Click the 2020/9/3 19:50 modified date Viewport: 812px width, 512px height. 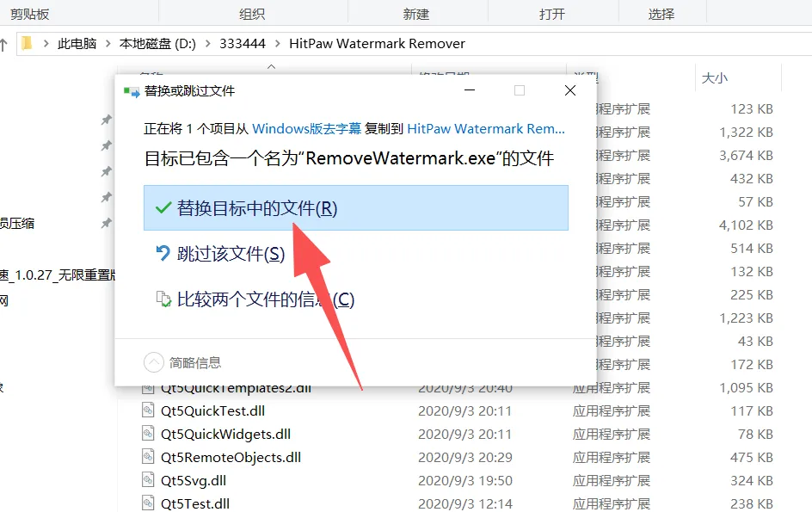point(465,481)
